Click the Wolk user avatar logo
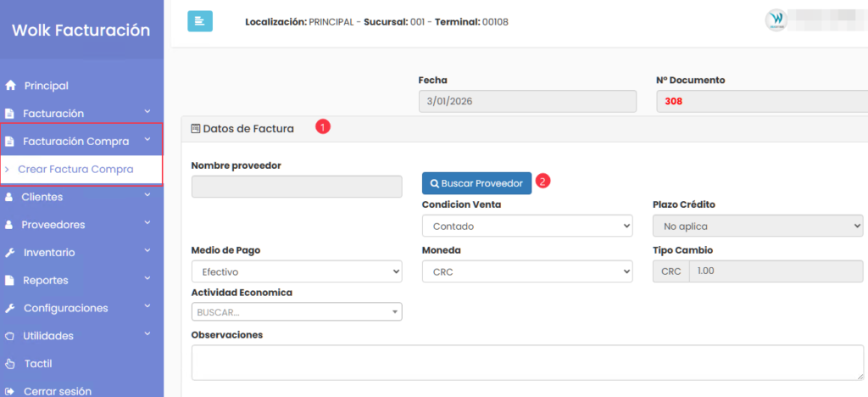The width and height of the screenshot is (868, 397). [776, 21]
